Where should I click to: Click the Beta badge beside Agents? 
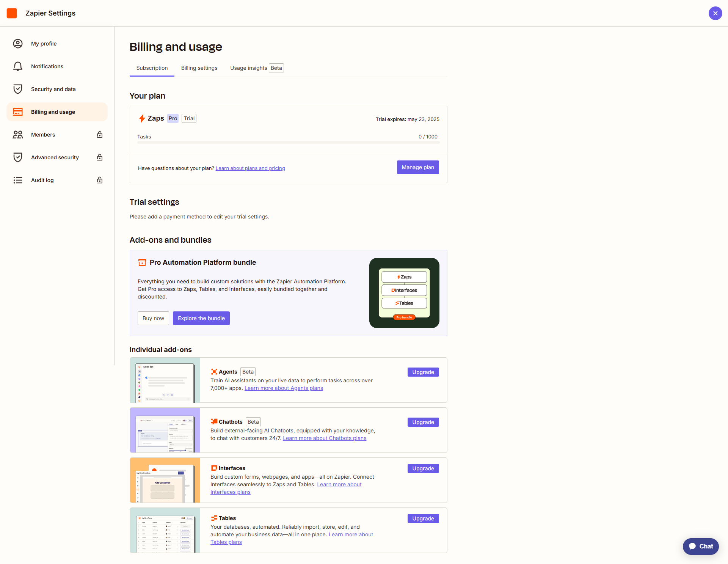(248, 372)
